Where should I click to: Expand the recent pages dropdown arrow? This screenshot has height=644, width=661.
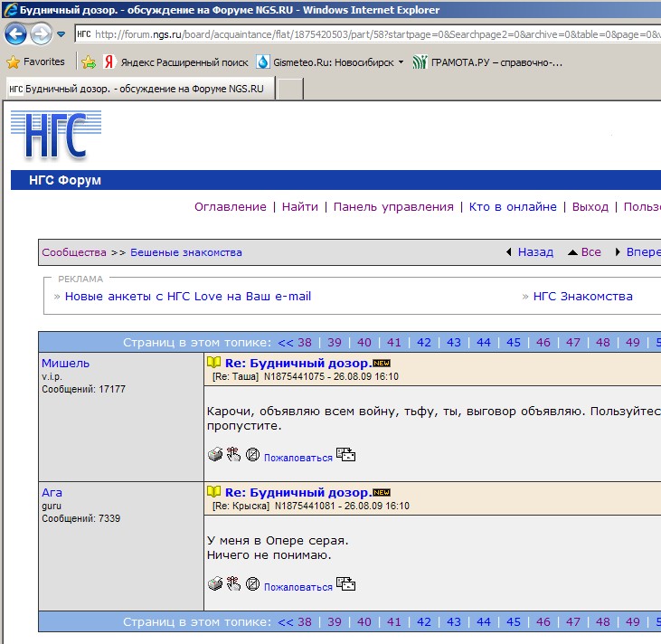pyautogui.click(x=61, y=34)
